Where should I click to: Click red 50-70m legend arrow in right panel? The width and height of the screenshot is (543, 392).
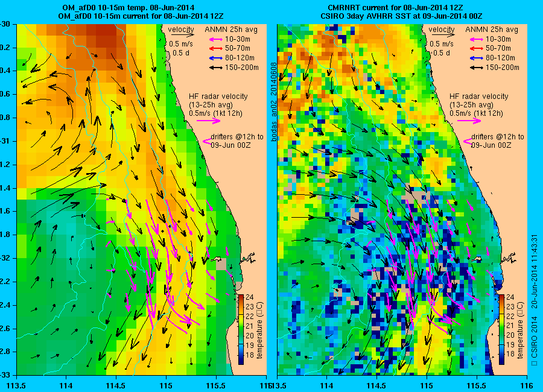pyautogui.click(x=477, y=48)
